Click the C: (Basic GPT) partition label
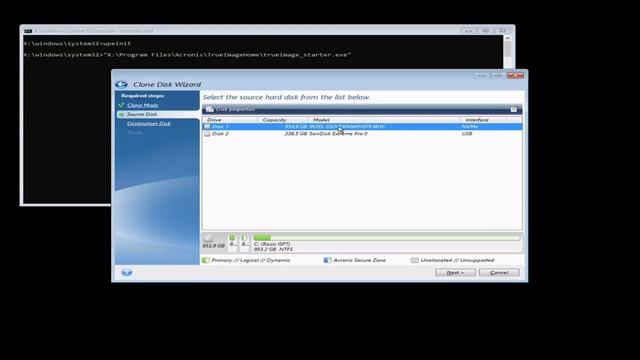640x360 pixels. click(272, 244)
